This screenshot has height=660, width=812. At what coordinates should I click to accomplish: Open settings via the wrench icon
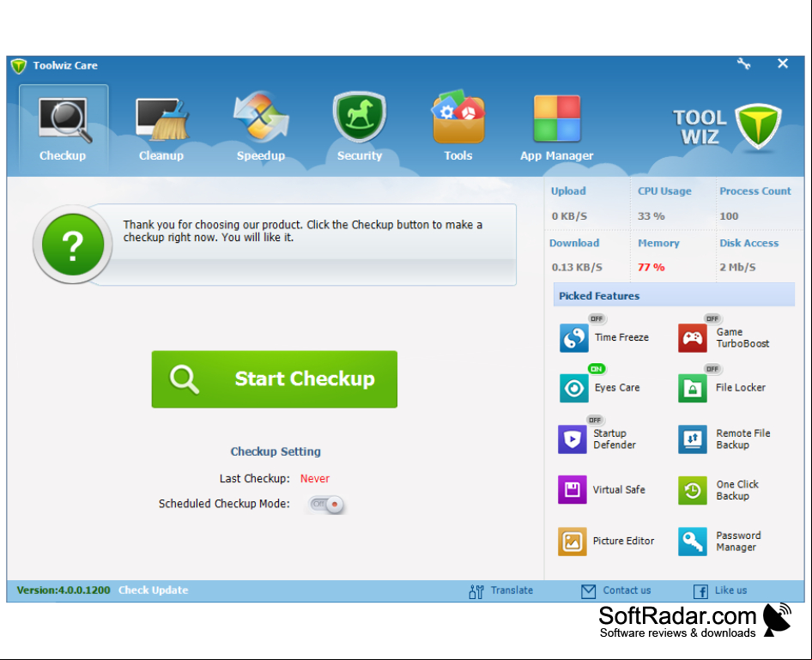tap(743, 64)
